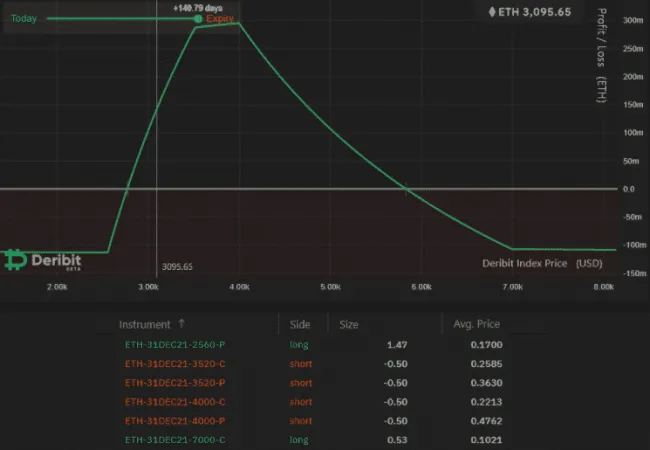Click the 300m y-axis tick label

tap(633, 20)
